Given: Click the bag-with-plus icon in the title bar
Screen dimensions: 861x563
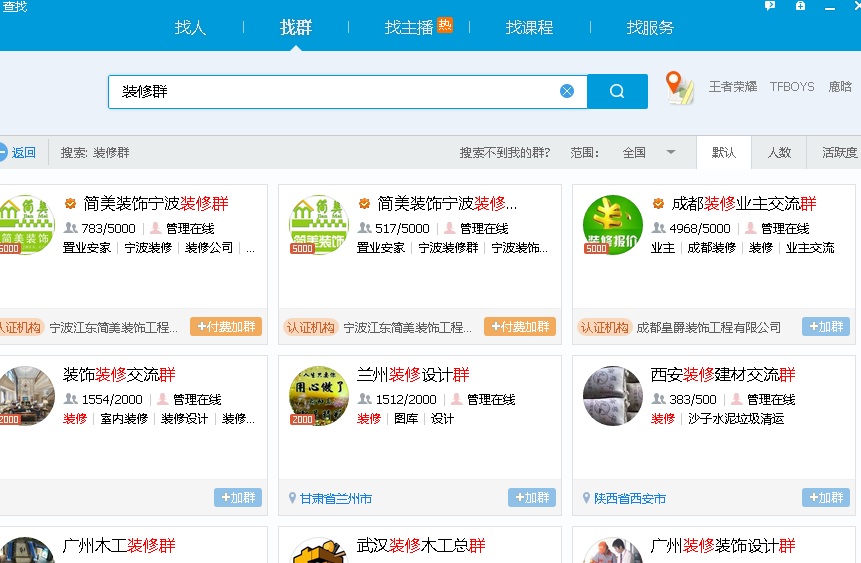Looking at the screenshot, I should pos(800,6).
